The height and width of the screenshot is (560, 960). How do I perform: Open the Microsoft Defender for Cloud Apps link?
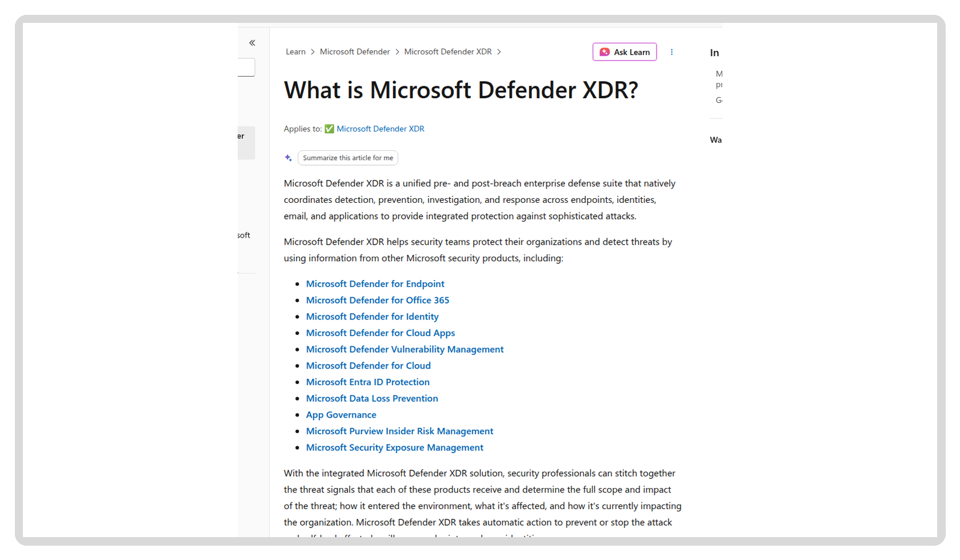pyautogui.click(x=381, y=333)
